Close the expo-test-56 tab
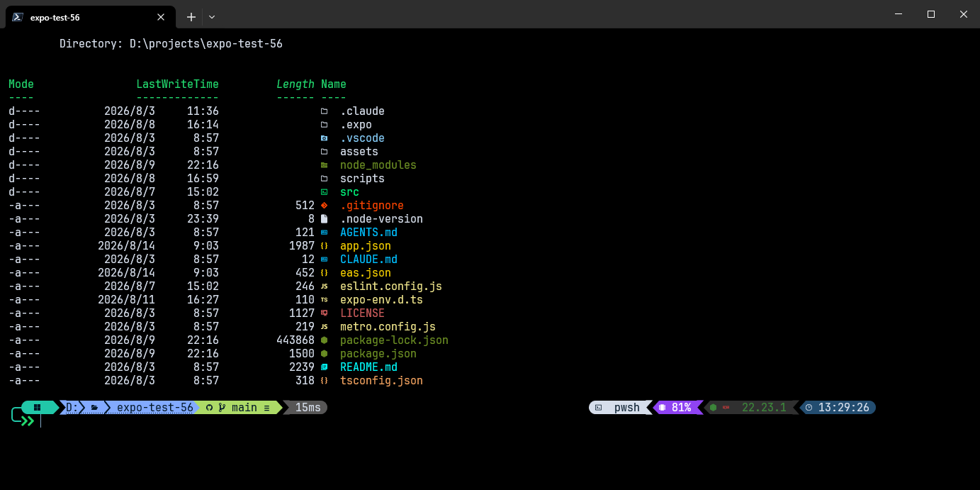Image resolution: width=980 pixels, height=490 pixels. (161, 17)
